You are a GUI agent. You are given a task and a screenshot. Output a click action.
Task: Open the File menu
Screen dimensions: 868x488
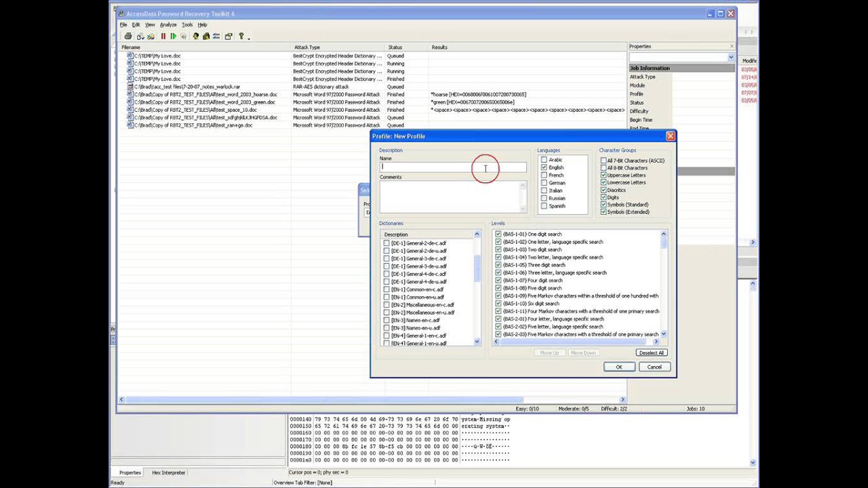pos(123,25)
